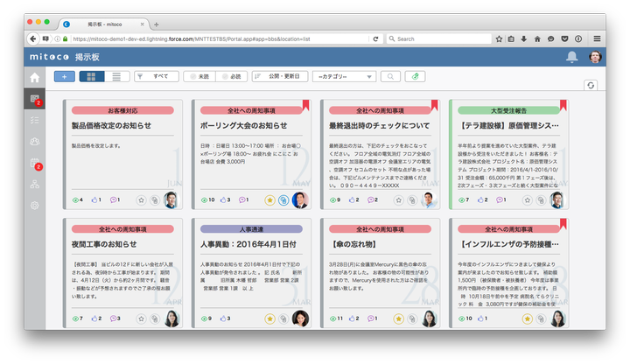Open the browser's new tab
Image resolution: width=630 pixels, height=364 pixels.
point(156,24)
